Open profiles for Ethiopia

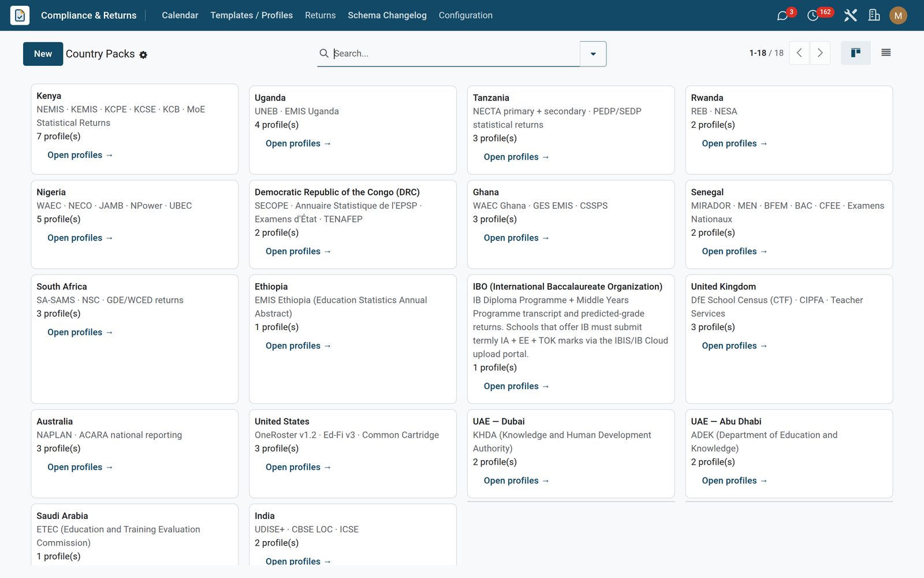click(299, 346)
